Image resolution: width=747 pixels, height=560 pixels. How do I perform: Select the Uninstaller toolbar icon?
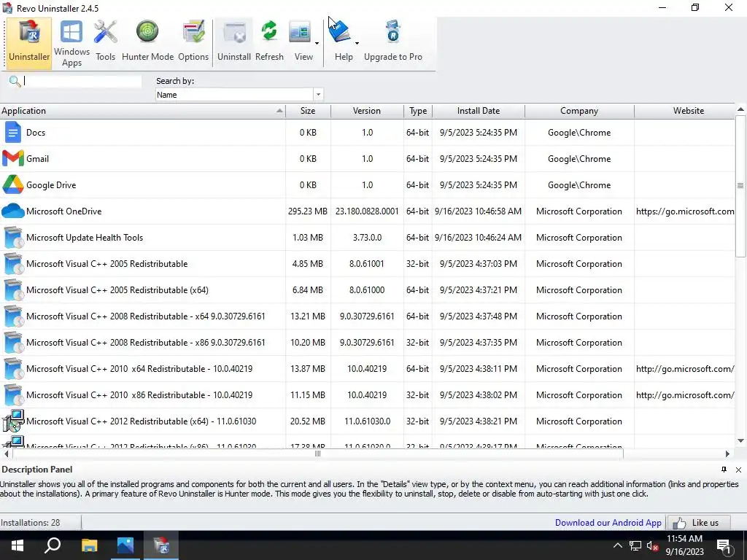click(29, 42)
